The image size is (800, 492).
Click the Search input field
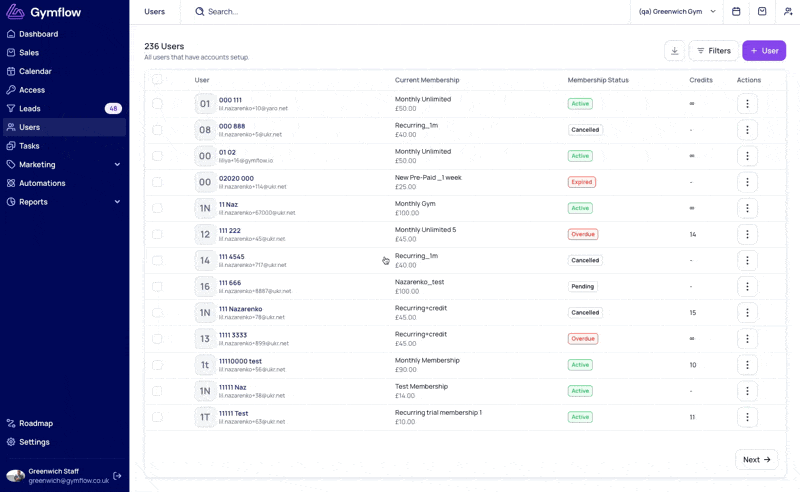coord(408,11)
